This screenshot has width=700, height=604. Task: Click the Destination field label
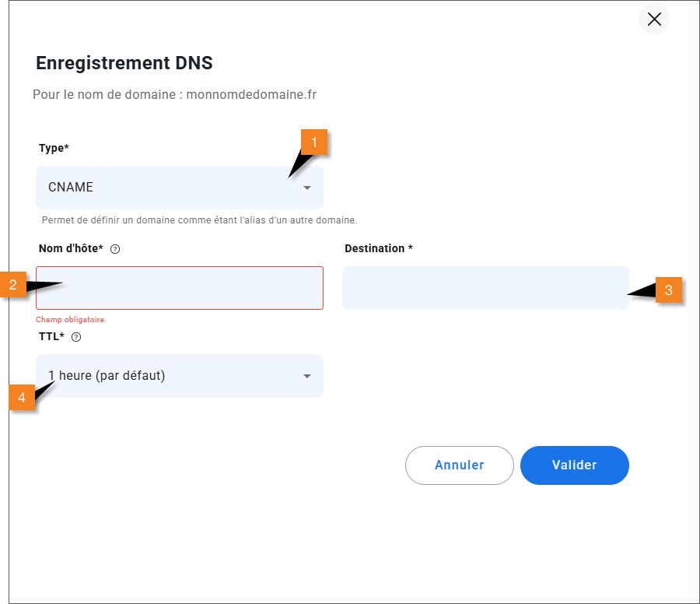(379, 248)
